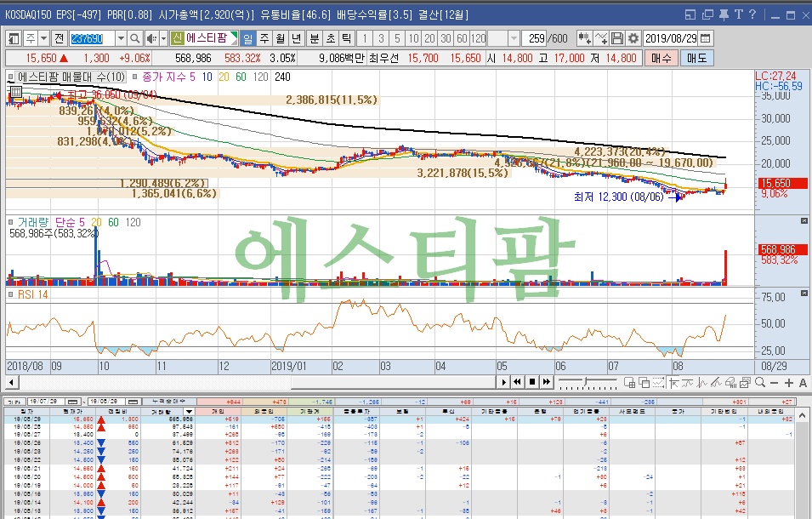
Task: Close the volume panel with x
Action: point(803,221)
